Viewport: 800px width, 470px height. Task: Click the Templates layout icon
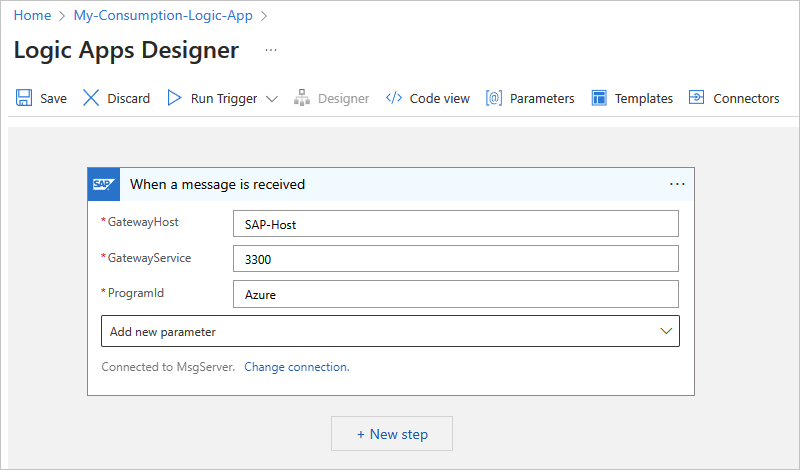pyautogui.click(x=600, y=98)
